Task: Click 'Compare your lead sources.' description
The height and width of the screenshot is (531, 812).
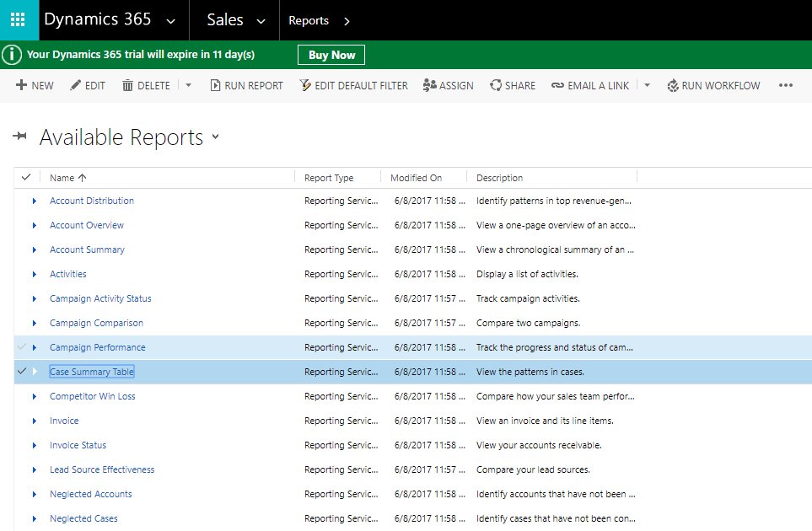Action: click(x=534, y=469)
